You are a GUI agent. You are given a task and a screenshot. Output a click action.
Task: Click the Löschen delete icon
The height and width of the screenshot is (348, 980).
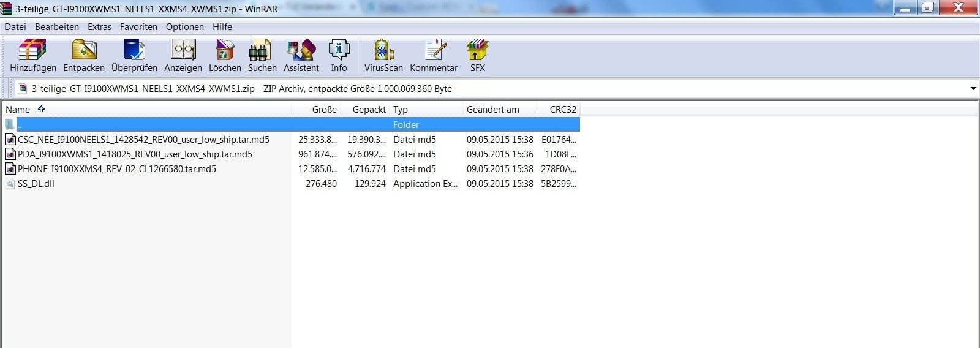click(225, 50)
